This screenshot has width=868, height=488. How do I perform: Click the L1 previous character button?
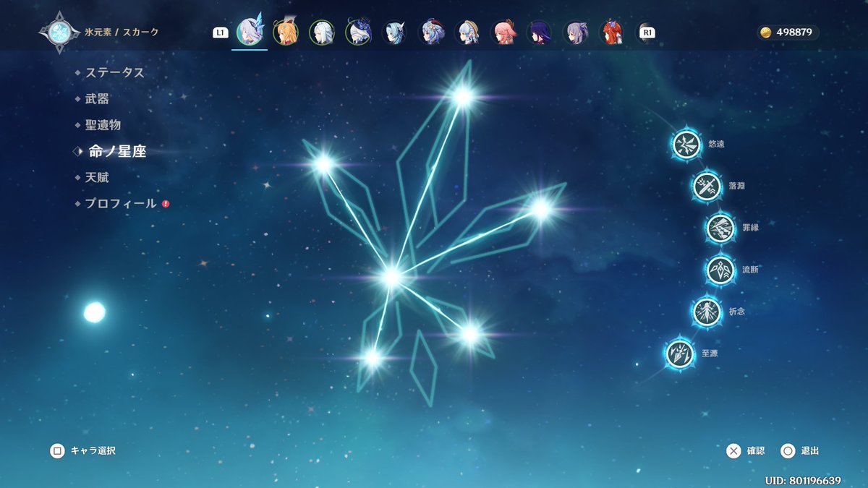[220, 33]
